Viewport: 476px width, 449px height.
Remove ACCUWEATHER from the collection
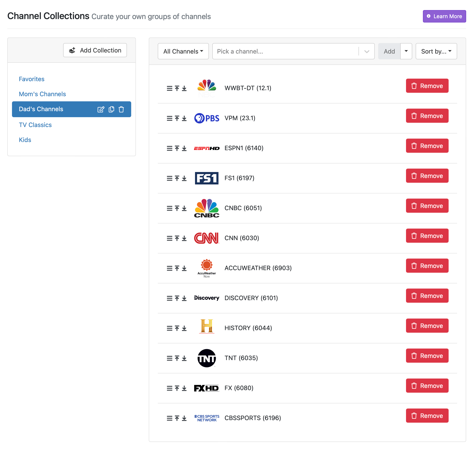427,265
